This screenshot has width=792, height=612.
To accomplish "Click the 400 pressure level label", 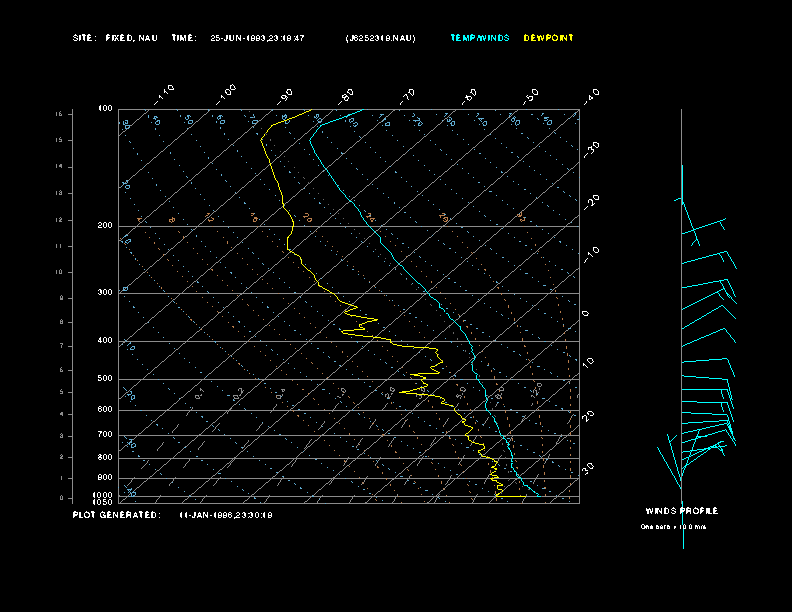I will point(105,340).
